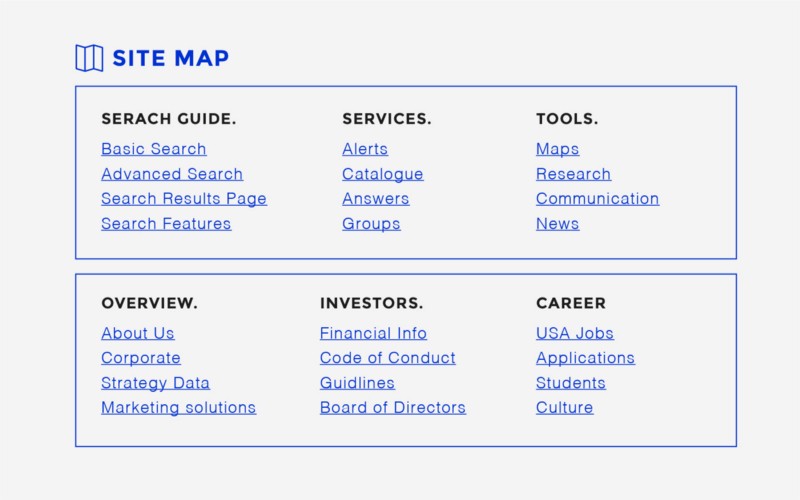Select the Search Features link

point(166,224)
